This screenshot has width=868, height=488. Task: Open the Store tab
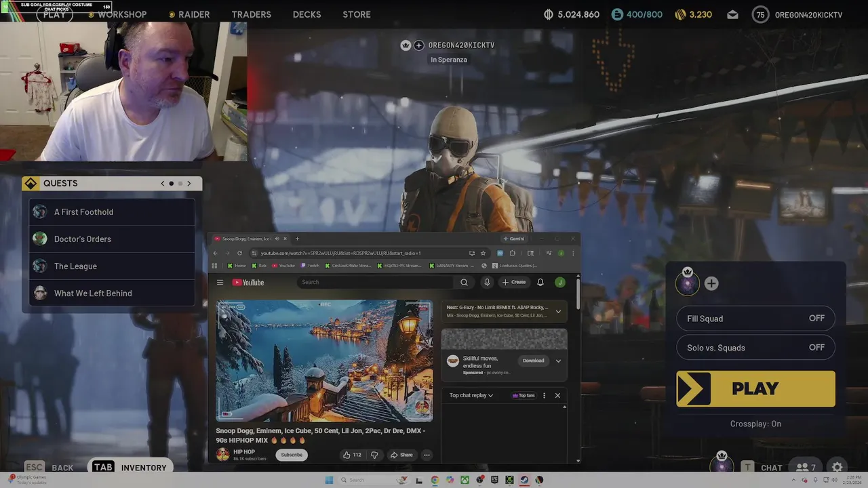[x=357, y=14]
